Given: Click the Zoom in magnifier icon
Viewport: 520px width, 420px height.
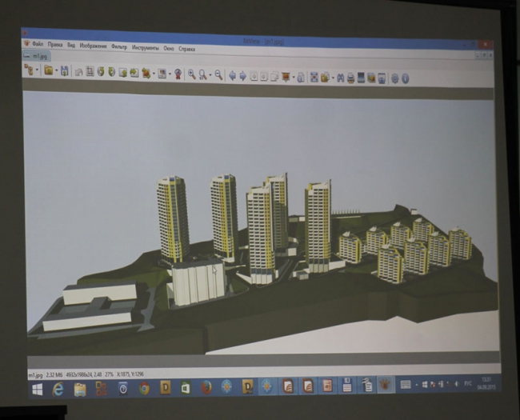Looking at the screenshot, I should [191, 74].
